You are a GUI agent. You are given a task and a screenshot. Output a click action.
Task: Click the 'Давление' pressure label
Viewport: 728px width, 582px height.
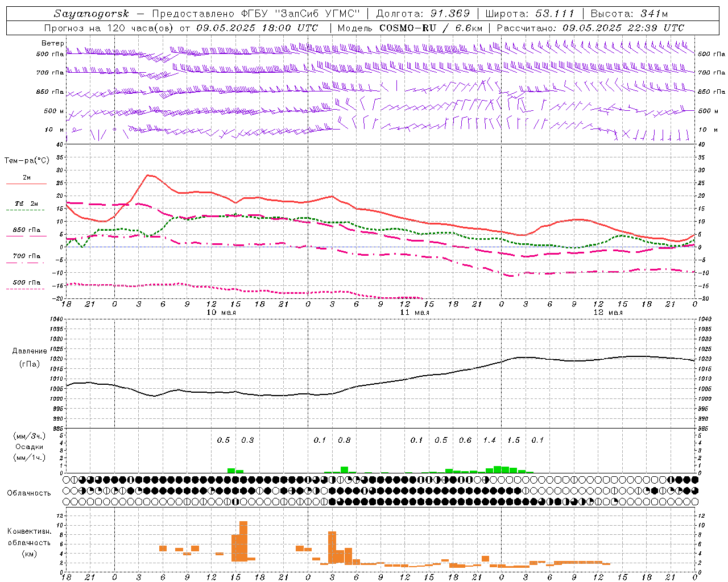click(x=30, y=351)
